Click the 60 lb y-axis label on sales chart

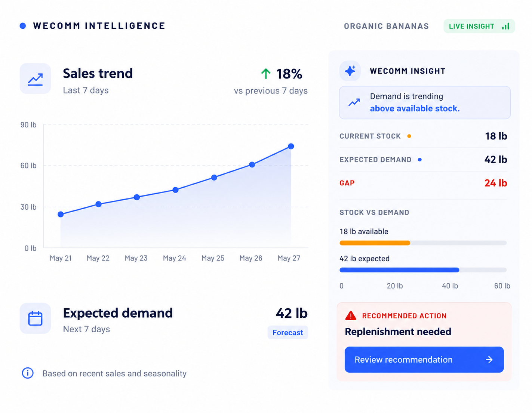tap(28, 166)
